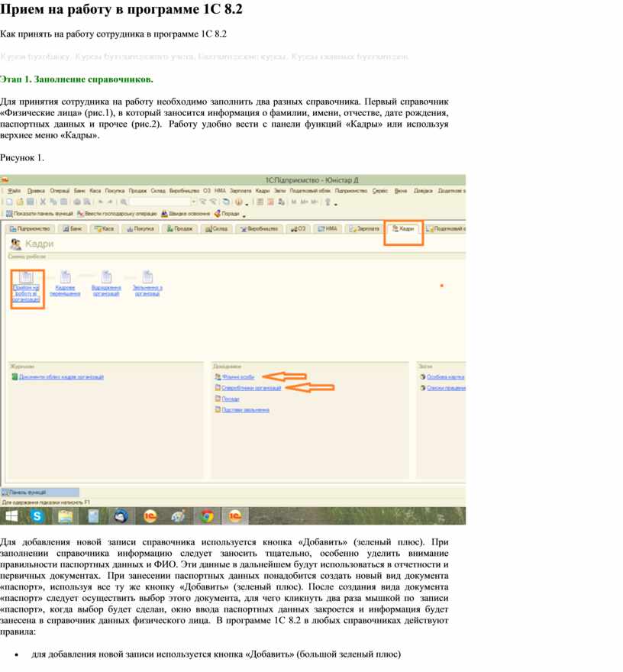Open Відрядження організацій link
The width and height of the screenshot is (623, 672).
click(x=106, y=291)
